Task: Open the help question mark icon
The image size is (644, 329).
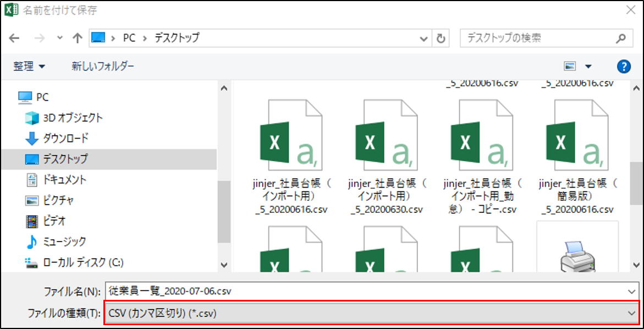Action: click(x=623, y=67)
